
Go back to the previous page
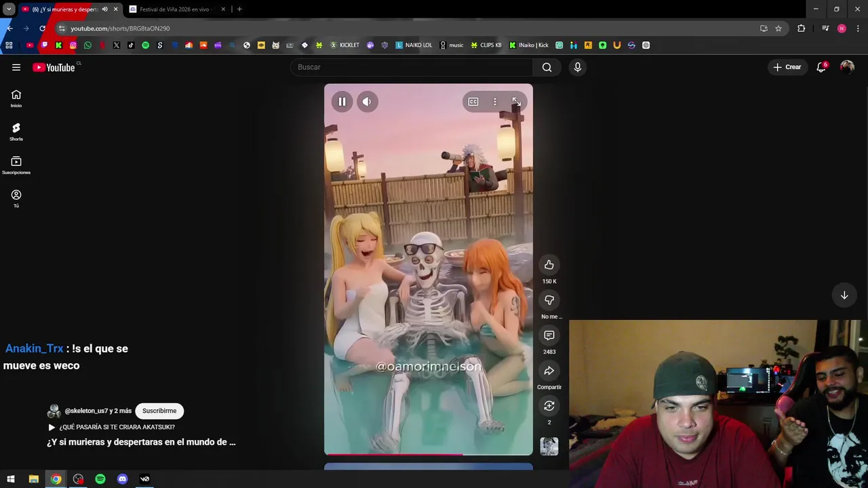click(x=10, y=28)
